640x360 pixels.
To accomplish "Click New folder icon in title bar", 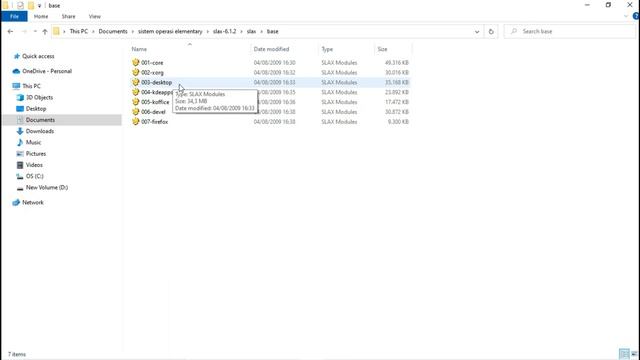I will pyautogui.click(x=31, y=5).
